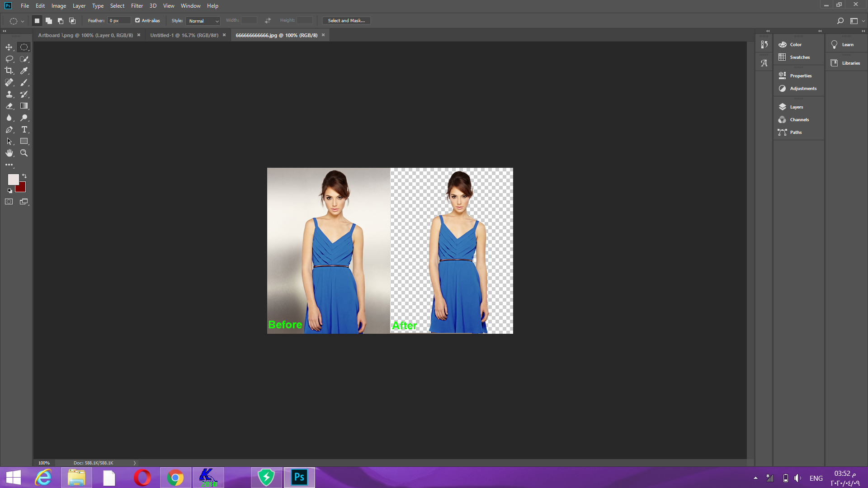Choose the Crop tool
868x488 pixels.
point(9,71)
